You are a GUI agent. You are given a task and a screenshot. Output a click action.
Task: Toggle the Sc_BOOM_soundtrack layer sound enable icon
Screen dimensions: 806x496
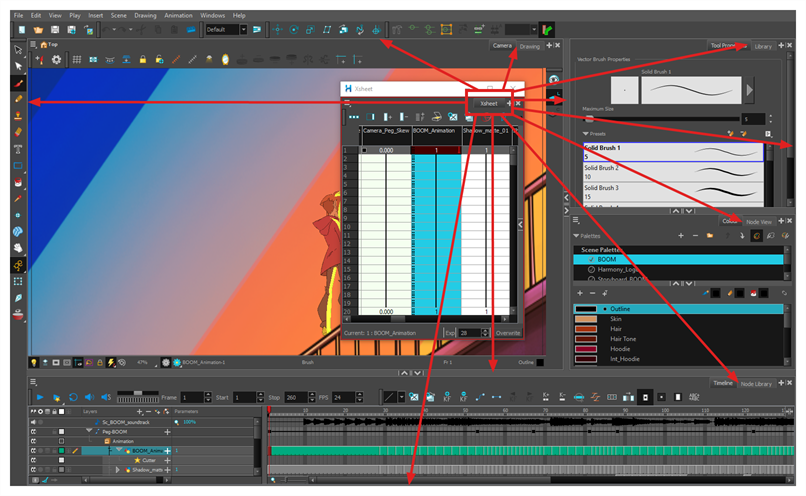(35, 422)
